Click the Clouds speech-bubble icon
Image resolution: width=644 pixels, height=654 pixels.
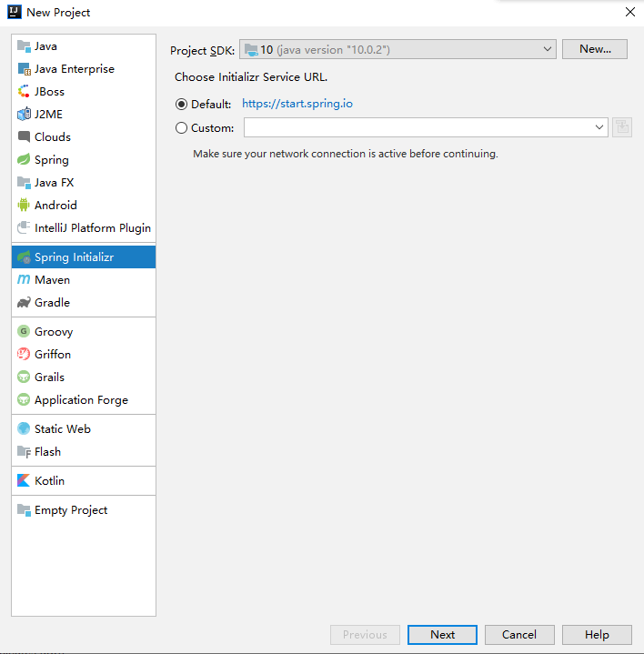[24, 136]
